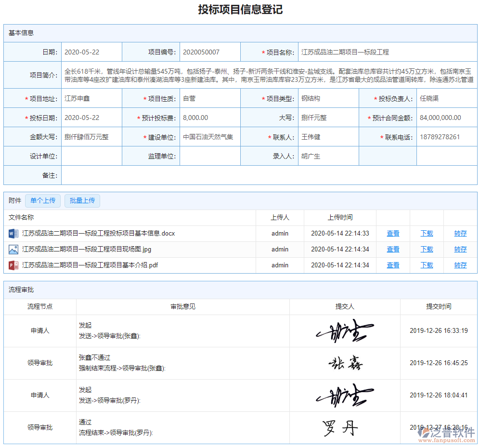
Task: Click the first 申请人 signature image
Action: (x=344, y=330)
